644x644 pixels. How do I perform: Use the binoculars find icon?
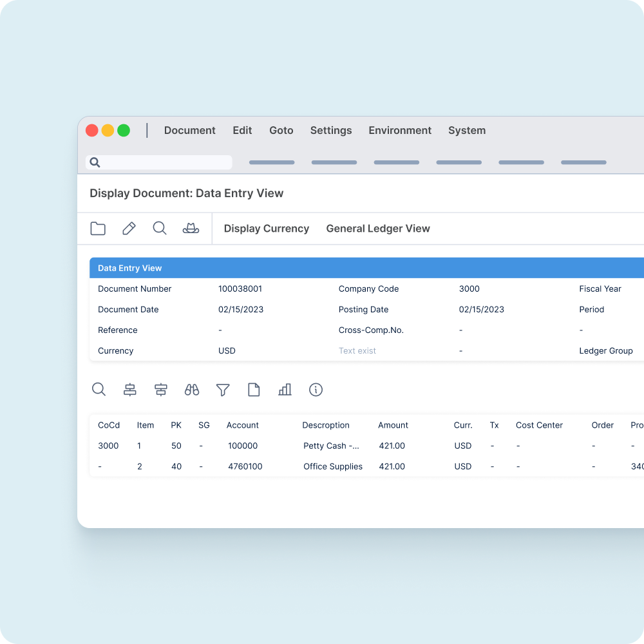point(192,389)
